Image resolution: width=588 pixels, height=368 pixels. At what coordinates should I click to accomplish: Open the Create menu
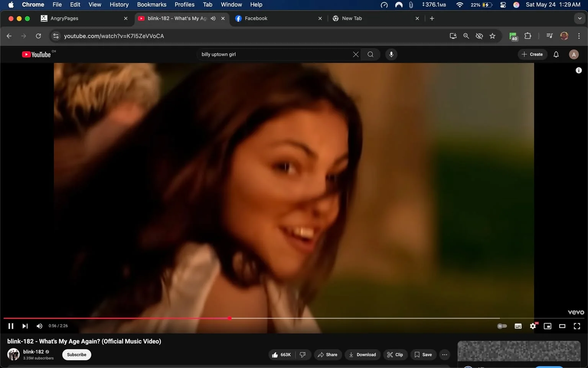click(532, 54)
